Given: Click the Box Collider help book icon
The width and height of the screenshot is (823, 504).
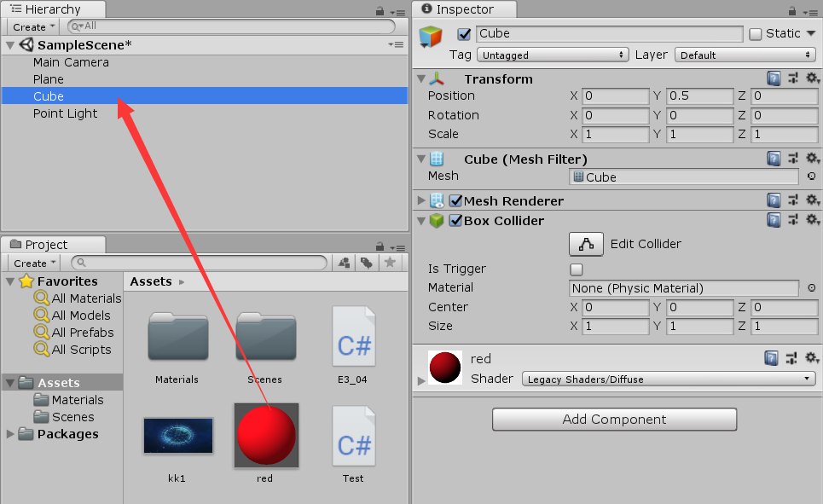Looking at the screenshot, I should coord(774,220).
